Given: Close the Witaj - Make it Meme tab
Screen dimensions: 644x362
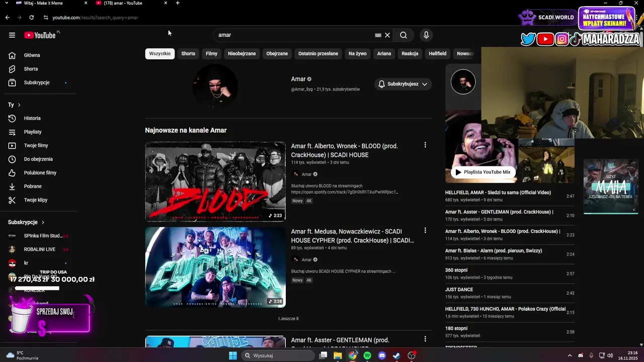Looking at the screenshot, I should [x=86, y=3].
